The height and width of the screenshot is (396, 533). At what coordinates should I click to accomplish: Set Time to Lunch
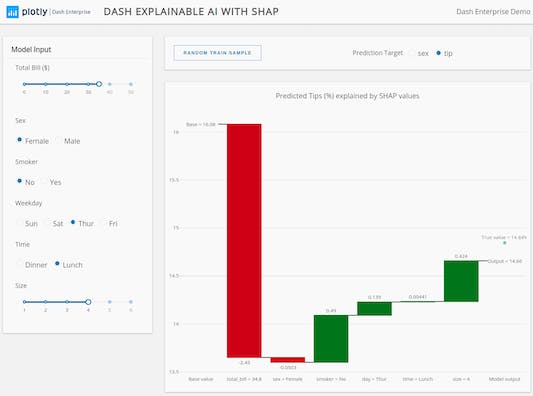pos(57,263)
